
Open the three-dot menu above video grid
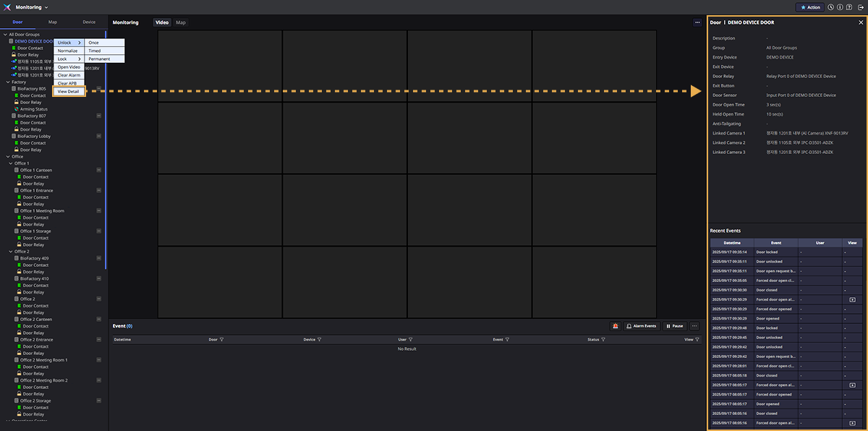point(697,22)
